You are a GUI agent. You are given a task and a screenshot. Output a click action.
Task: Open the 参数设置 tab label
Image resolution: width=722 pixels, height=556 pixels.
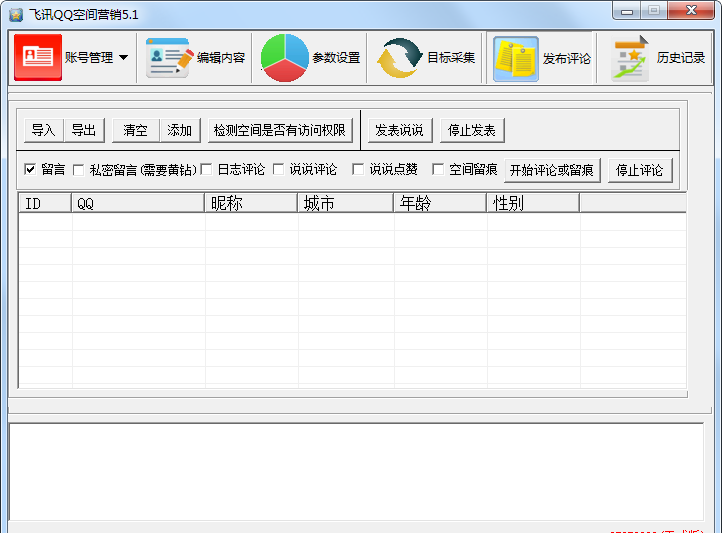click(336, 58)
